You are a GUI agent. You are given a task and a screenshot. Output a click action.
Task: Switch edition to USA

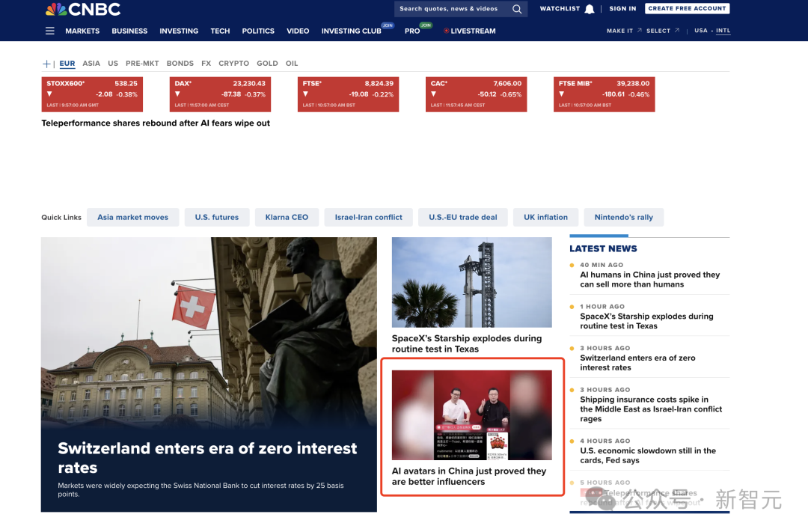coord(700,31)
